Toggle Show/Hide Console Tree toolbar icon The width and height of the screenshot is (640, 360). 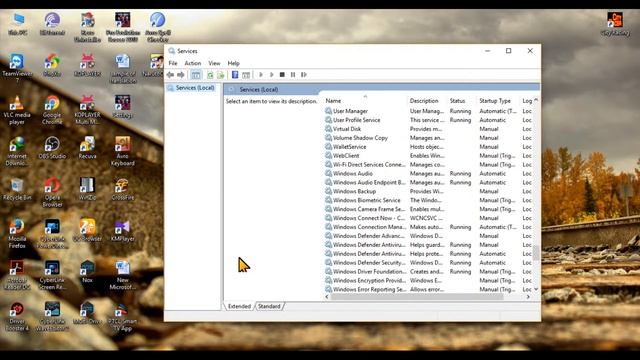[196, 75]
